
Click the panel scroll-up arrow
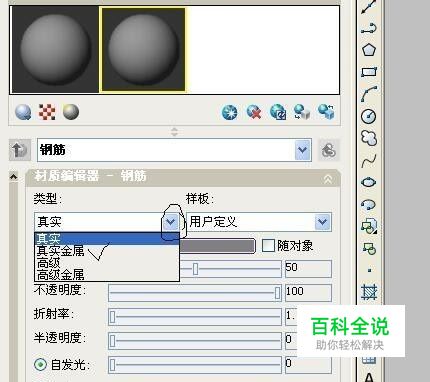13,176
